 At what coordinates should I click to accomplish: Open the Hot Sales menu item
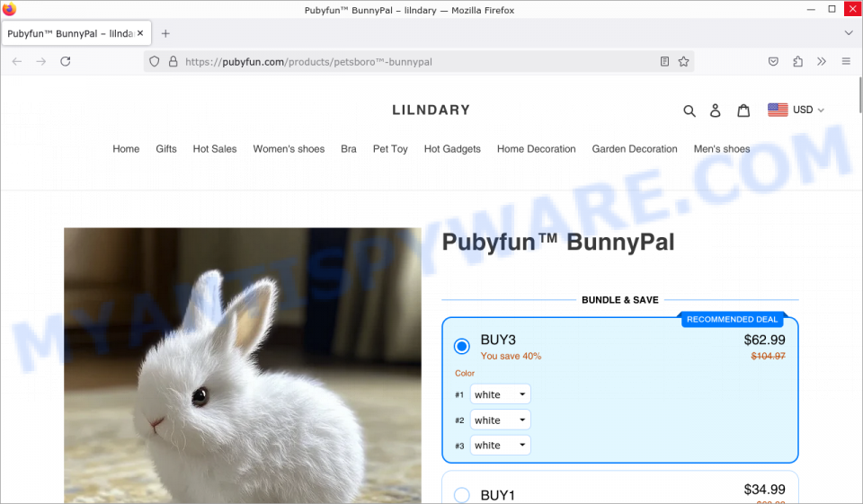click(x=215, y=149)
